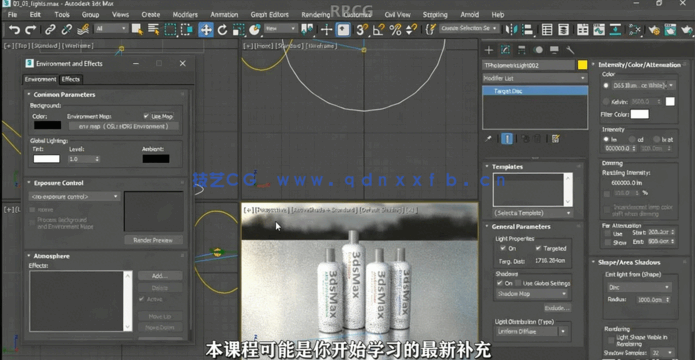
Task: Click the white Tint color swatch
Action: click(47, 159)
